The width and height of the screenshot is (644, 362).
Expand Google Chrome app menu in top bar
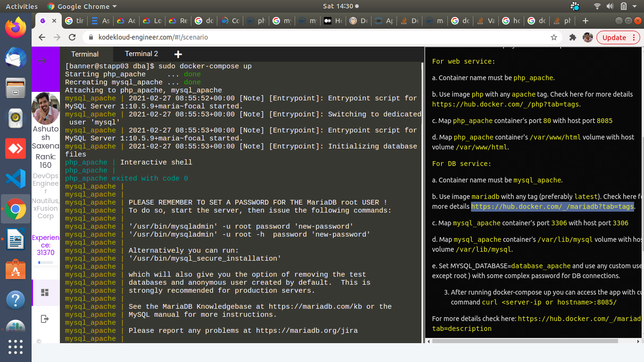click(x=83, y=7)
